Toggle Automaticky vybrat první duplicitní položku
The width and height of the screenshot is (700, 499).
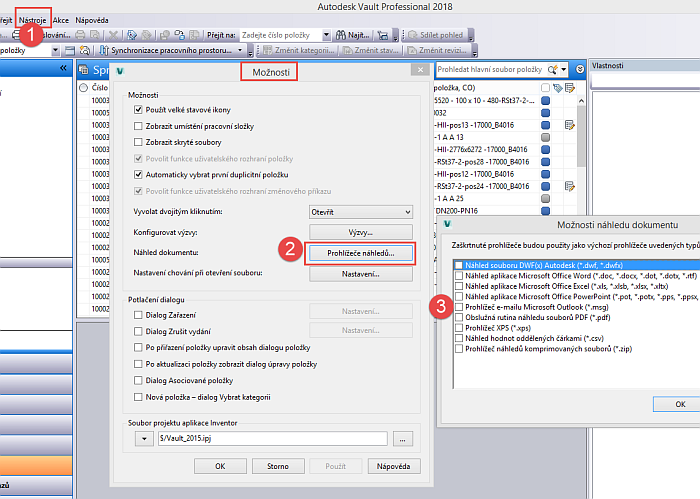click(138, 175)
